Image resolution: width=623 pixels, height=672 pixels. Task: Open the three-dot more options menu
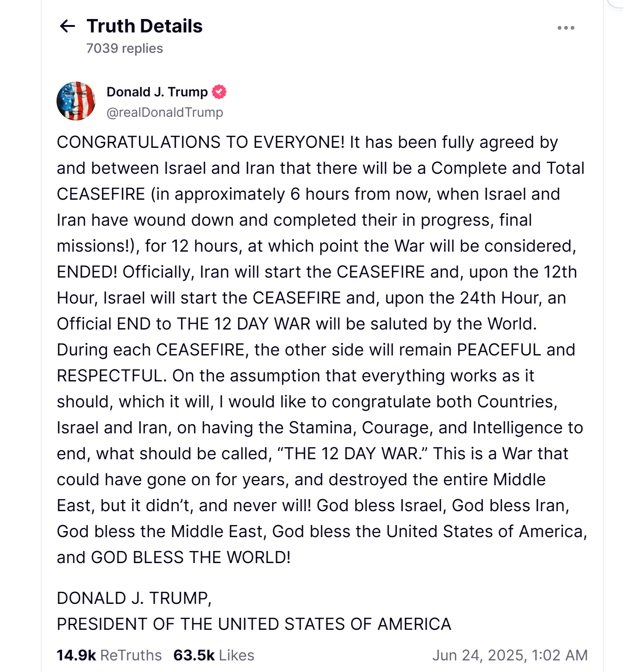566,28
